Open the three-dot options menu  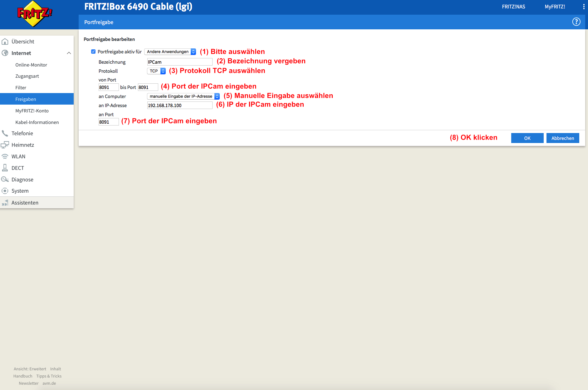coord(584,7)
